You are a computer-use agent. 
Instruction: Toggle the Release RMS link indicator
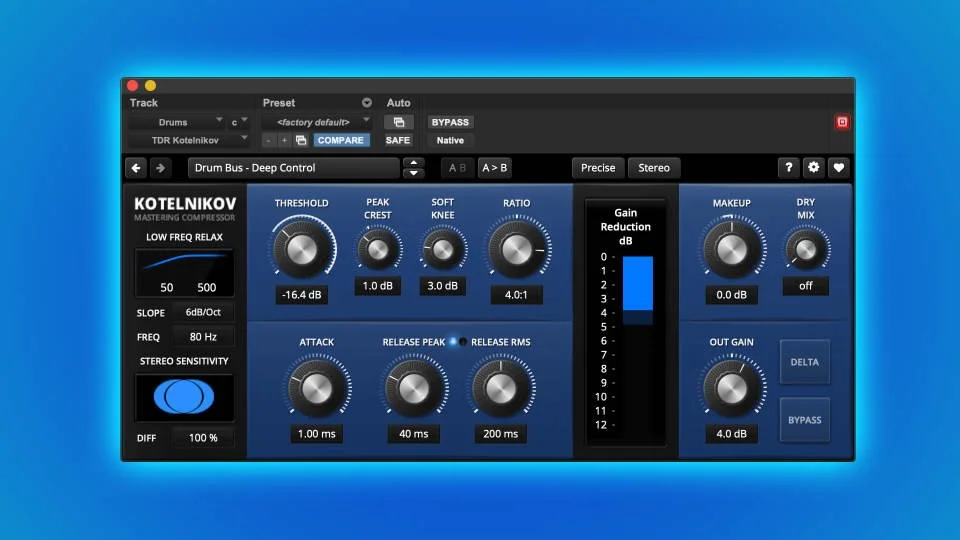(463, 342)
